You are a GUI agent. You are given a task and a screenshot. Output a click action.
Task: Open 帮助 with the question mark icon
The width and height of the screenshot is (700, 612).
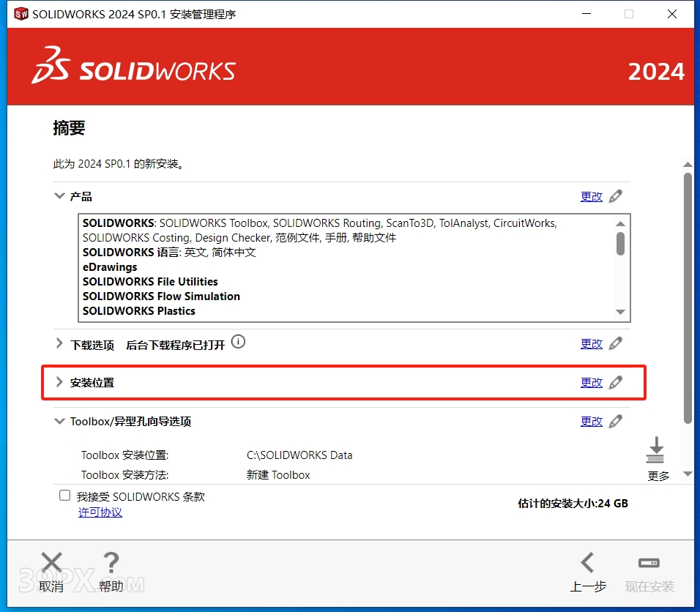point(111,564)
